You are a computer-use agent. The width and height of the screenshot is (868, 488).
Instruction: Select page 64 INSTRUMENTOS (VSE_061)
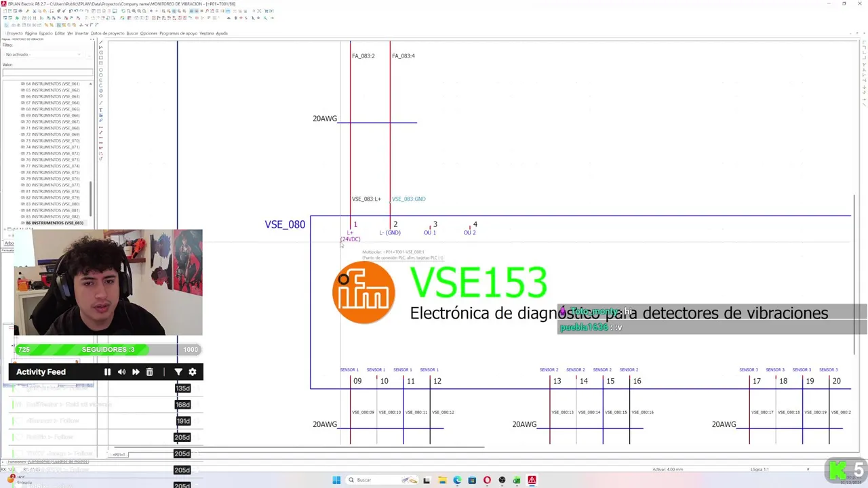pyautogui.click(x=52, y=84)
